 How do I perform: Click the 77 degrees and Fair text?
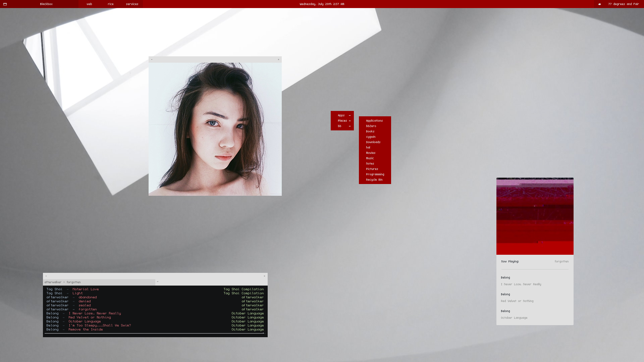(624, 4)
